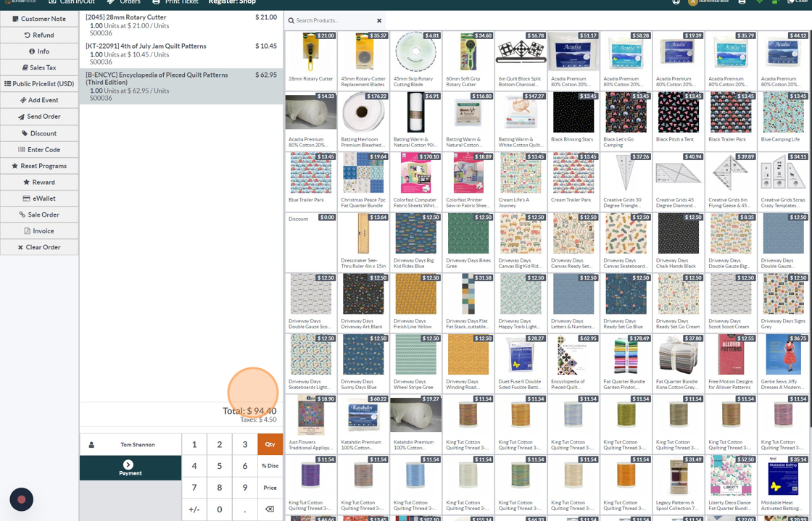
Task: Click the +/- key on numpad
Action: tap(194, 509)
